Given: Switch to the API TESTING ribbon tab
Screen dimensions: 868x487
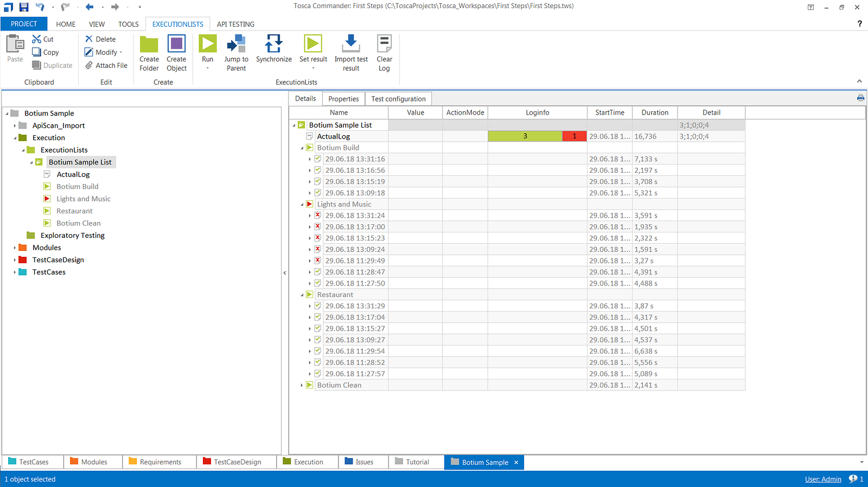Looking at the screenshot, I should (x=235, y=24).
